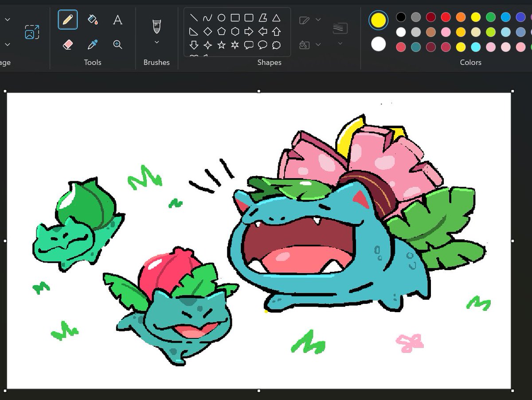Click the canvas bottom-middle resize handle
This screenshot has height=400, width=532.
coord(259,391)
